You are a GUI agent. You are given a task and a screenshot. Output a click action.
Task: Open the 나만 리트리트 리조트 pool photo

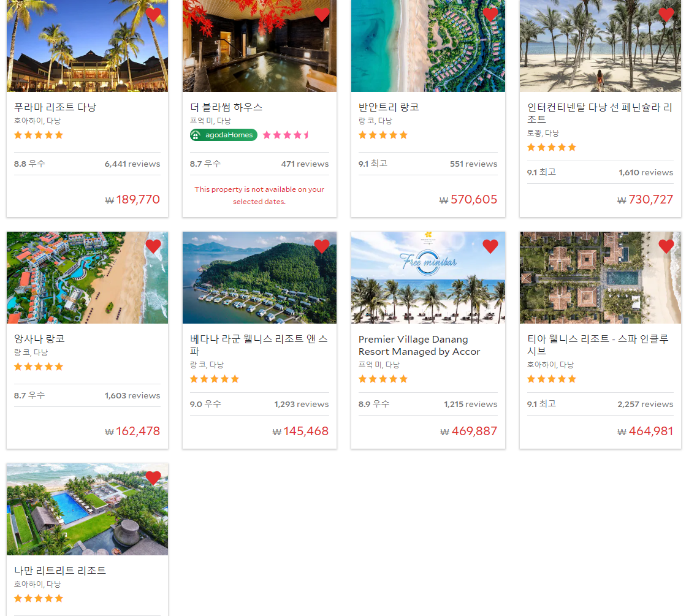[87, 509]
